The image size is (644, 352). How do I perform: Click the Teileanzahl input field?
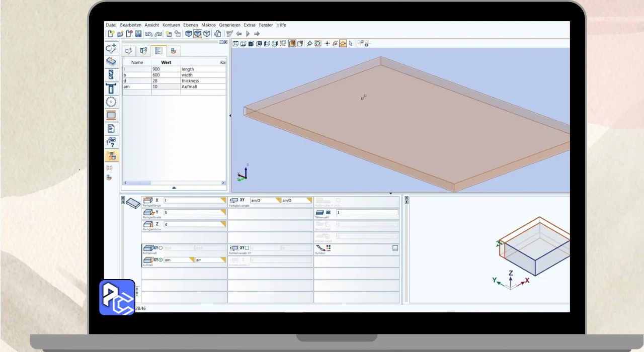coord(367,212)
